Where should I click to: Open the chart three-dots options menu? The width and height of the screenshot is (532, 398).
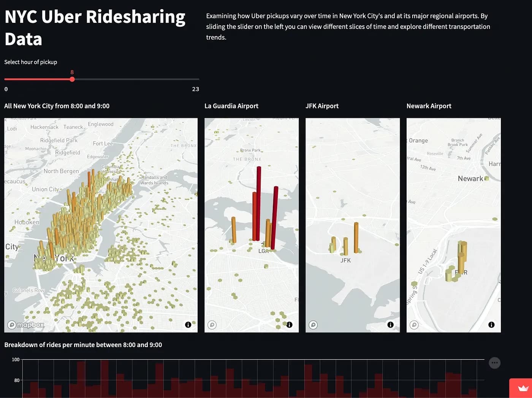(494, 363)
